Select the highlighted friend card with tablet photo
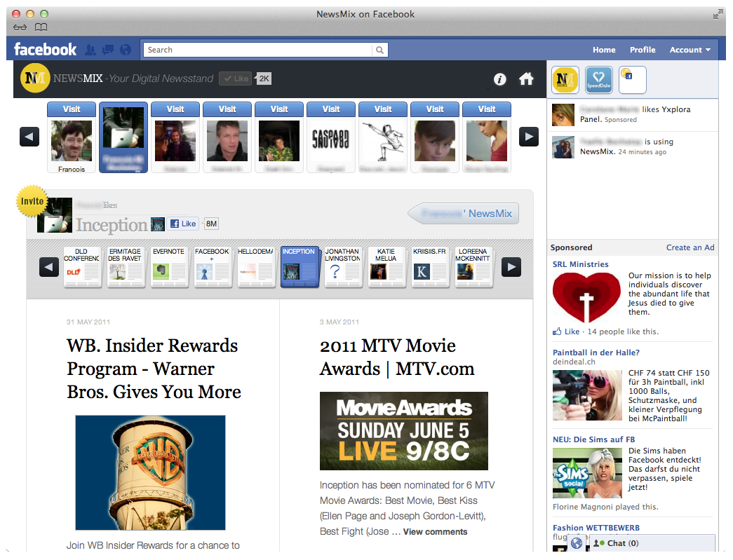 click(123, 137)
